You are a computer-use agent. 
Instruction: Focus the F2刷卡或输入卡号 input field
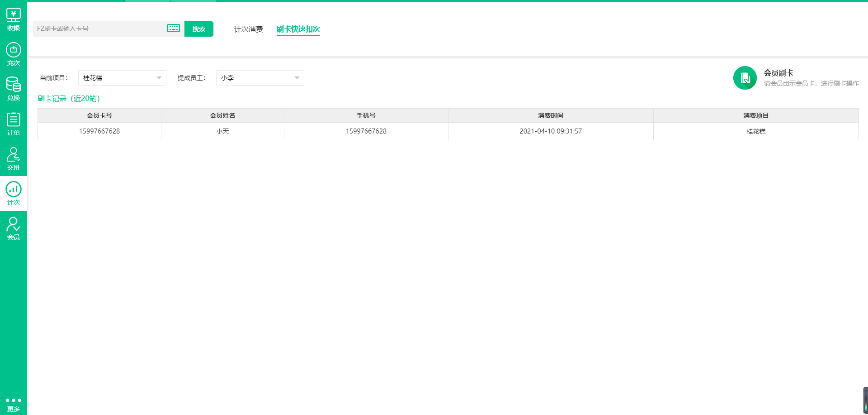click(99, 29)
